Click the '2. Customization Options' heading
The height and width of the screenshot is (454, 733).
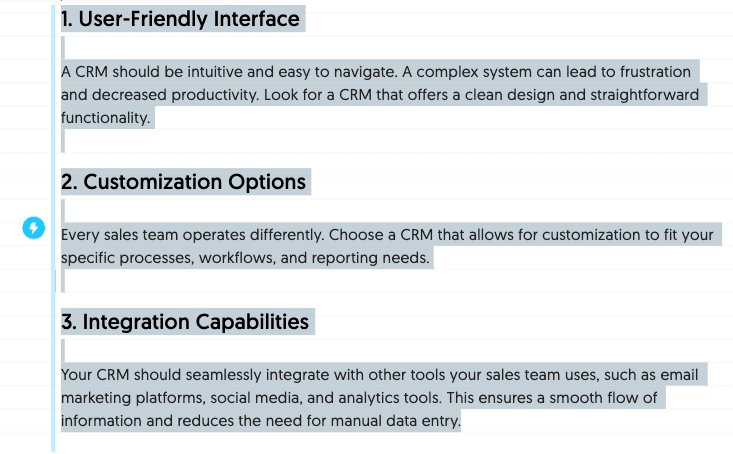tap(183, 181)
